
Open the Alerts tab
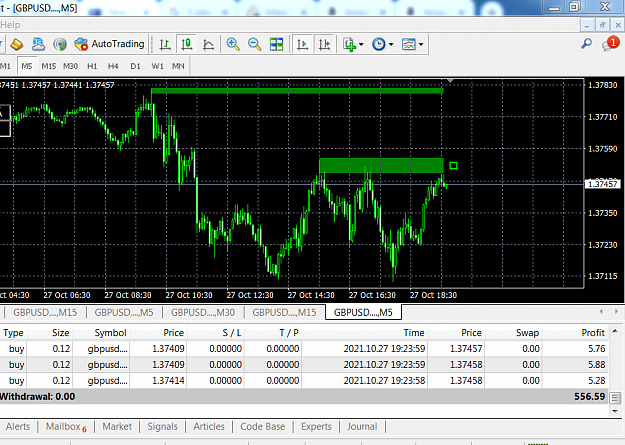18,427
